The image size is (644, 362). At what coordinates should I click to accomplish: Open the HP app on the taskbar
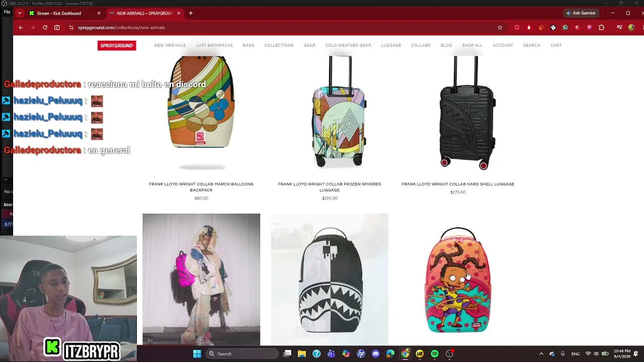(x=361, y=354)
